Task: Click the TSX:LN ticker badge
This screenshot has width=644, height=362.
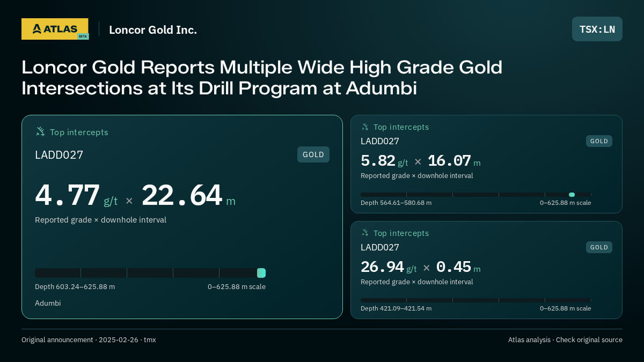Action: point(597,29)
